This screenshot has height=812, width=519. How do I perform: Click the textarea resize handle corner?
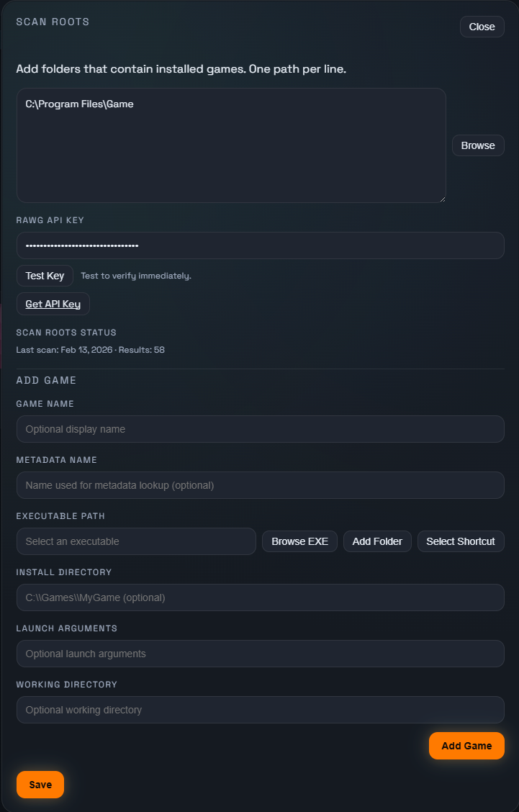pos(442,199)
